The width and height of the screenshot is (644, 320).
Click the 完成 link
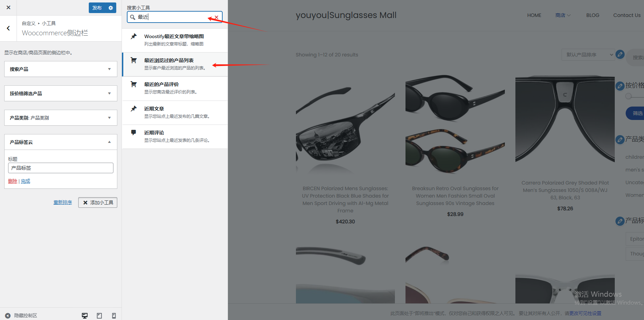25,181
